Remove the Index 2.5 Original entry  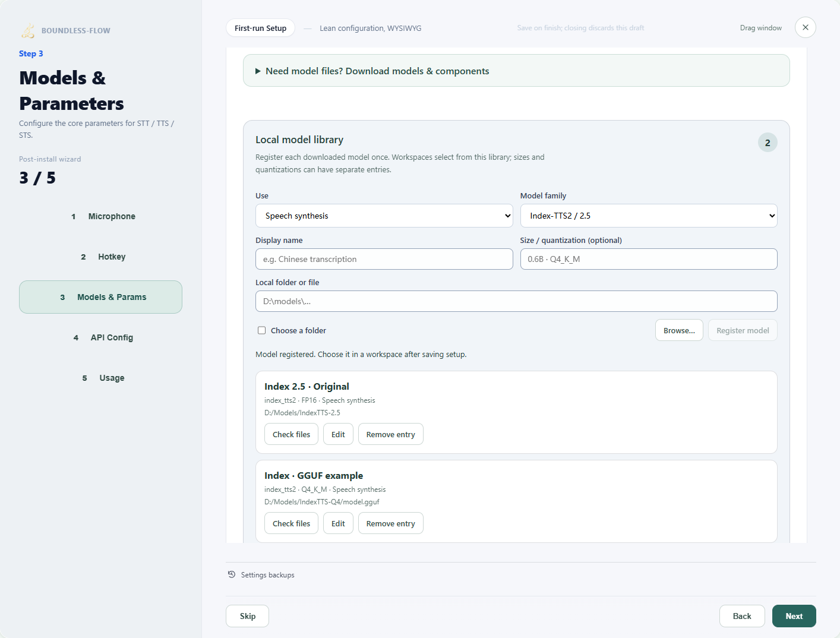tap(391, 434)
